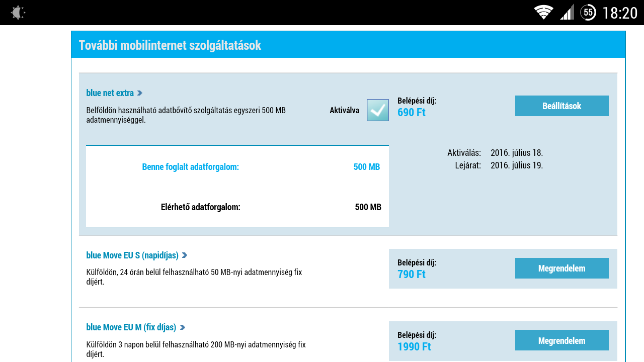Click the arrow icon next to blue net extra
The height and width of the screenshot is (362, 644).
point(140,93)
